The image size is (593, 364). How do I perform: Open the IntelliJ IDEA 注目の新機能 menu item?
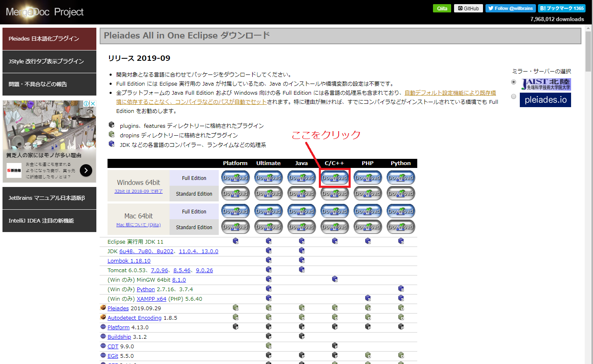click(x=49, y=221)
